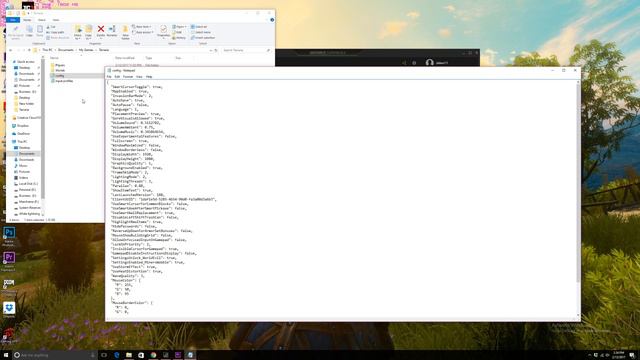Click the Back arrow in Explorer navigation
Image resolution: width=640 pixels, height=360 pixels.
pos(11,50)
